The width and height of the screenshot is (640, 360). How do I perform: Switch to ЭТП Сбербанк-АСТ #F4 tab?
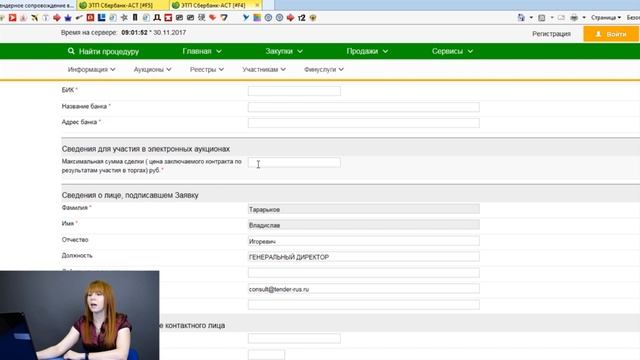pyautogui.click(x=216, y=5)
